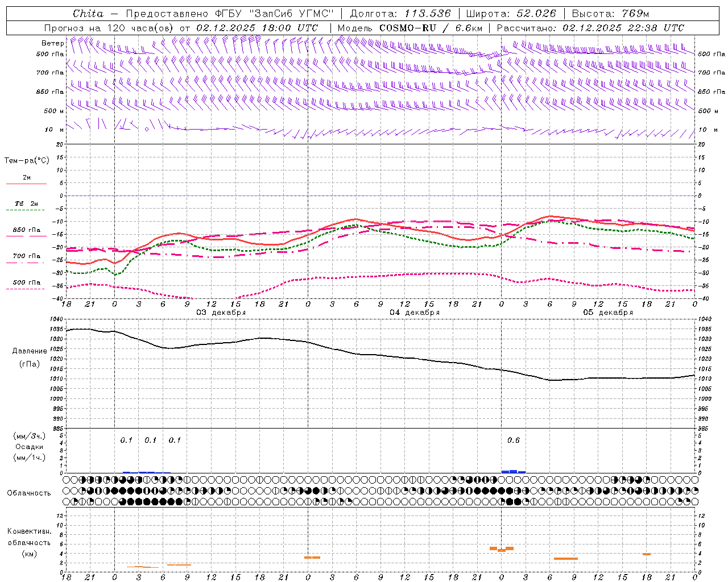This screenshot has width=728, height=582.
Task: Click the pink dashed 500 гПа temperature legend line
Action: 25,289
